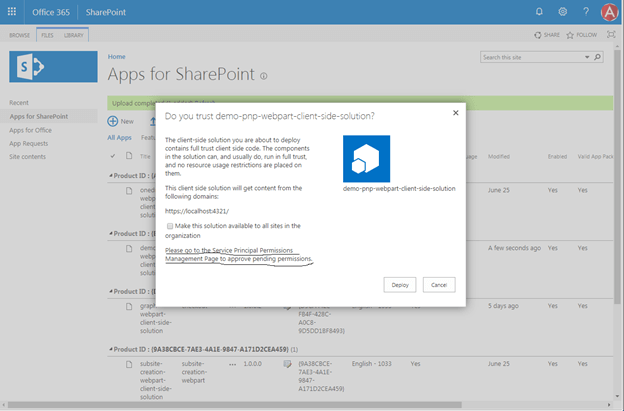
Task: Collapse the second Product ID group
Action: coord(111,234)
